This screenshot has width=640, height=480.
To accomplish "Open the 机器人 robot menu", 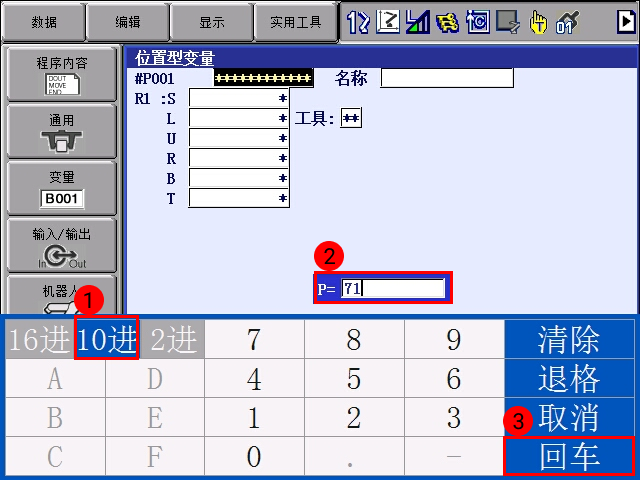I will (x=62, y=296).
